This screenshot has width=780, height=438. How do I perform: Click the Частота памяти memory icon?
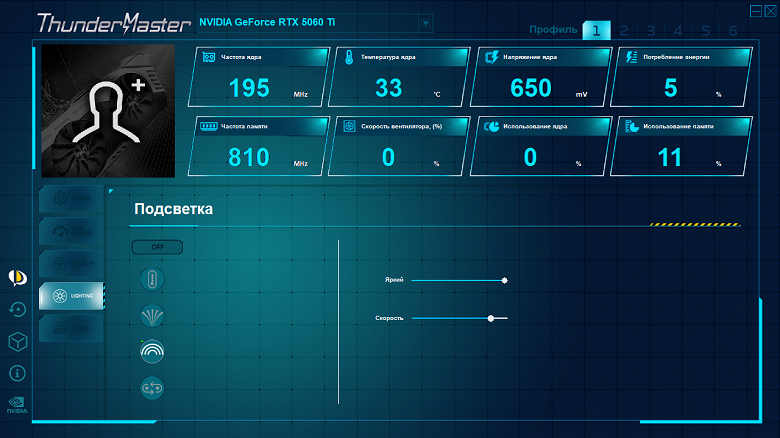click(209, 126)
